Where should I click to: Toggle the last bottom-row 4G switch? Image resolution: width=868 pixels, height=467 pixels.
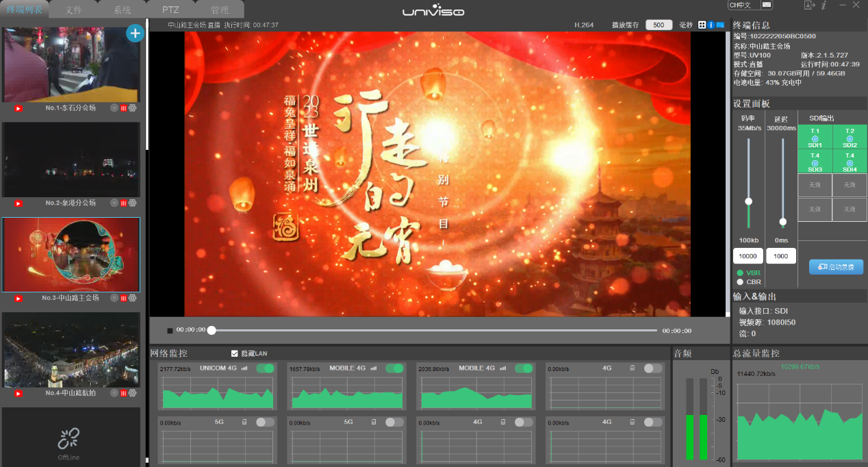[x=653, y=422]
